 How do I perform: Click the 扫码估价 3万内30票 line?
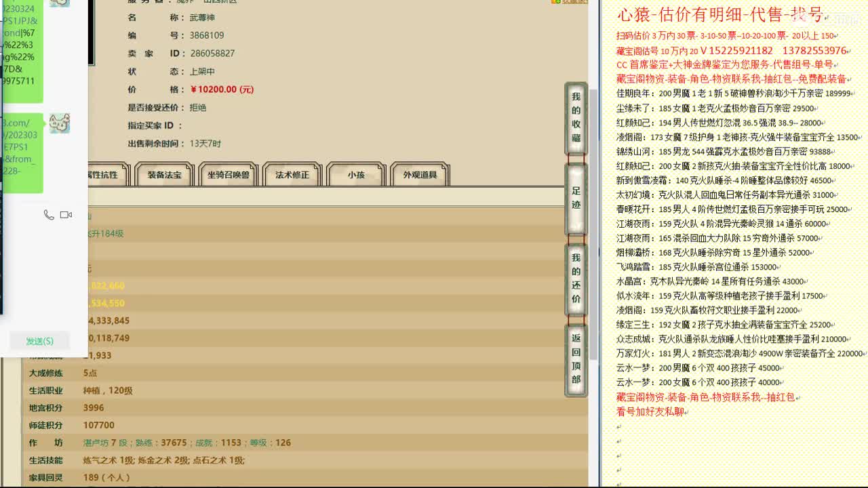(x=726, y=36)
